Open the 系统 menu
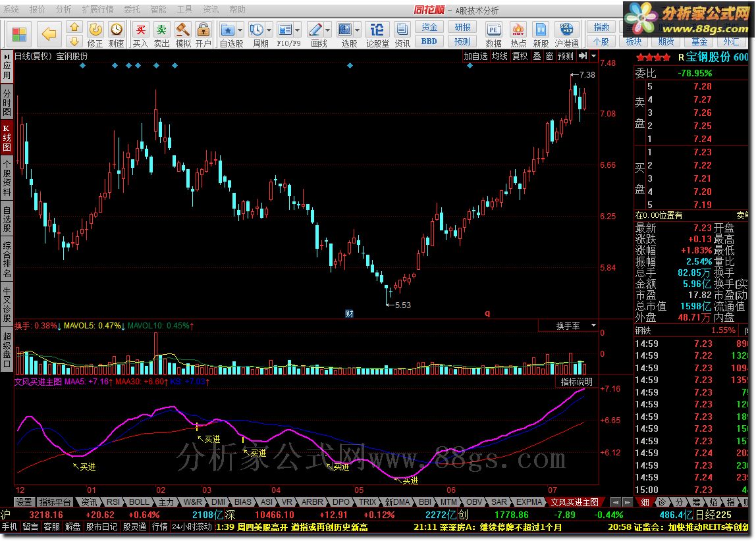 11,10
